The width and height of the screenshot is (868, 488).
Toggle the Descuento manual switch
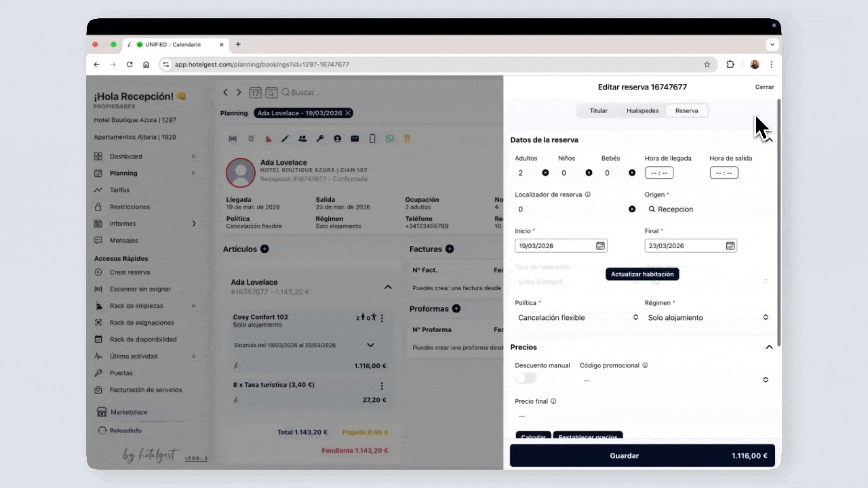coord(526,378)
